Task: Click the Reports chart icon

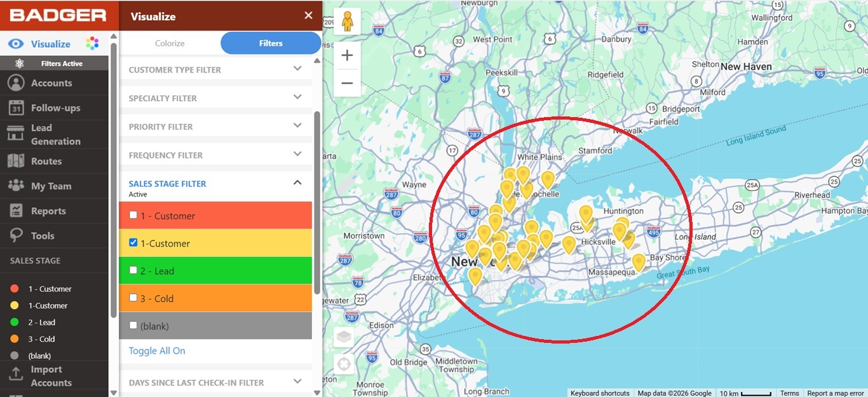Action: click(x=16, y=211)
